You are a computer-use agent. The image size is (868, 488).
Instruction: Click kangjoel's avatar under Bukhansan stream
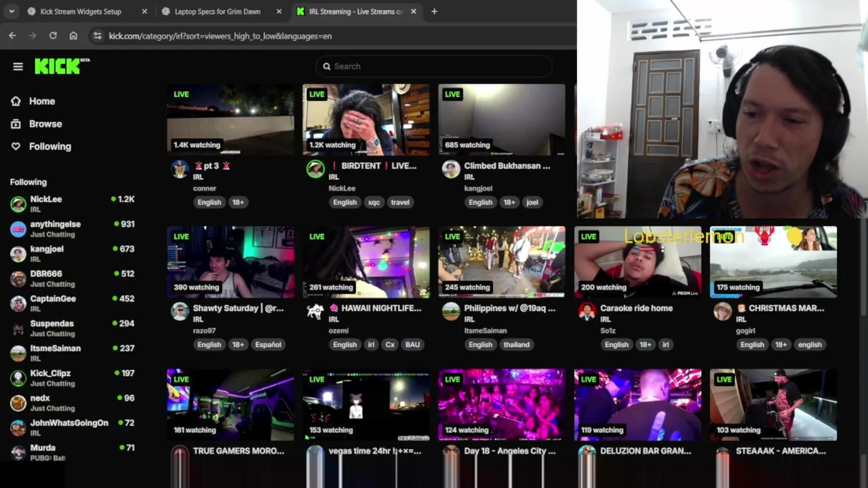click(451, 169)
